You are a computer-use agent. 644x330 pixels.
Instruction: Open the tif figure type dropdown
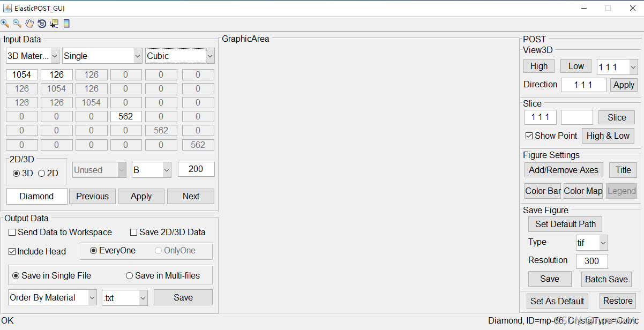[592, 243]
